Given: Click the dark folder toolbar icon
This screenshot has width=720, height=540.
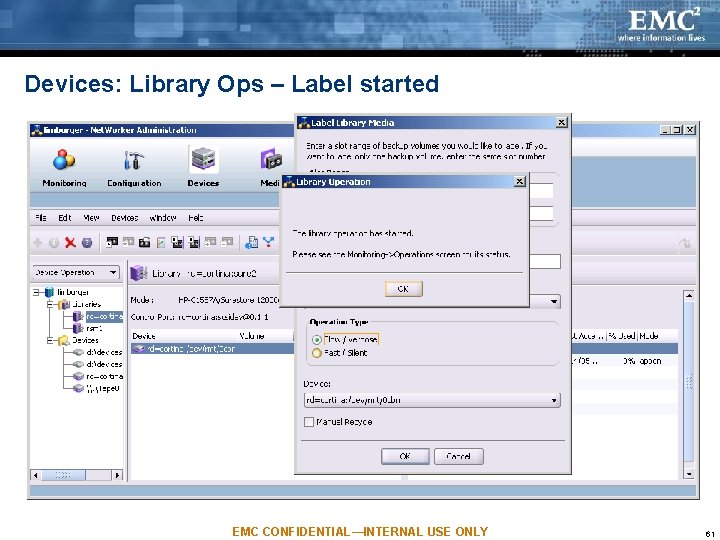Looking at the screenshot, I should point(144,242).
